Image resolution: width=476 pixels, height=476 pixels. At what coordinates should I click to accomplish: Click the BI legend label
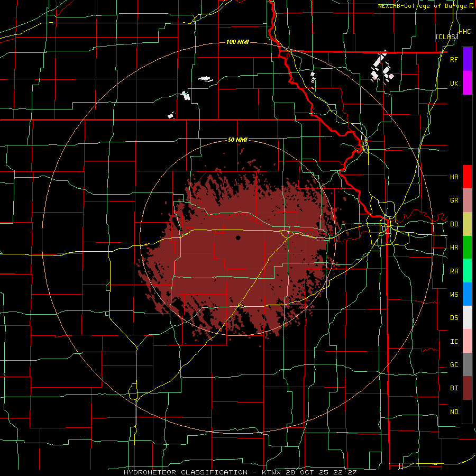click(454, 388)
